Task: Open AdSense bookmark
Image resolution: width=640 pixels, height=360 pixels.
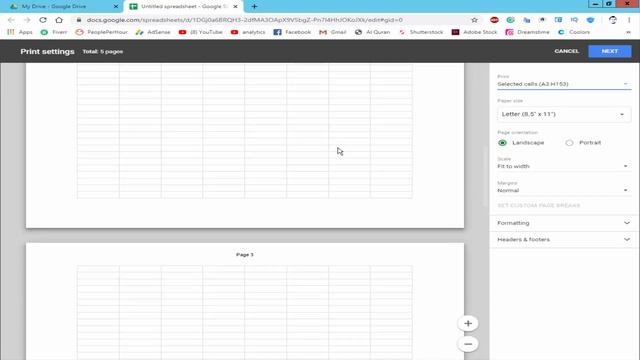Action: point(153,32)
